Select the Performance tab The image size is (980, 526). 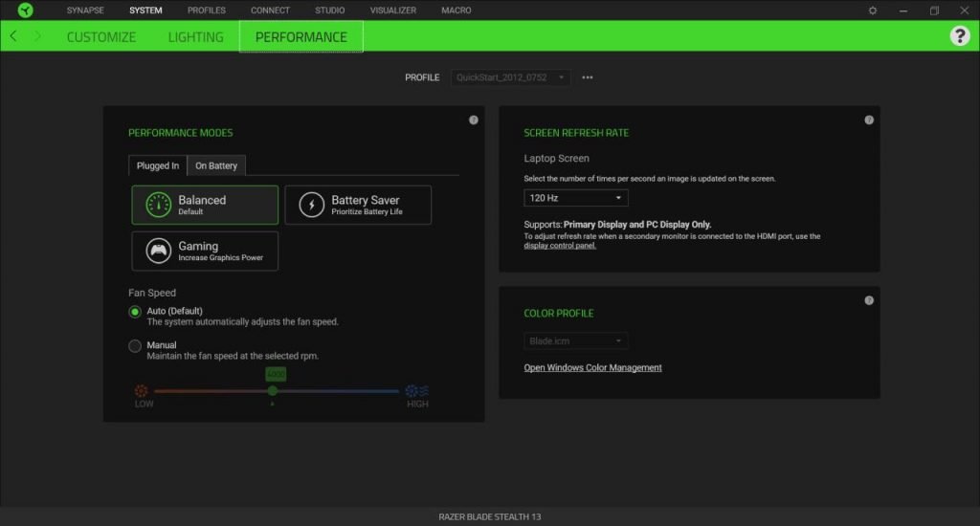pos(301,37)
